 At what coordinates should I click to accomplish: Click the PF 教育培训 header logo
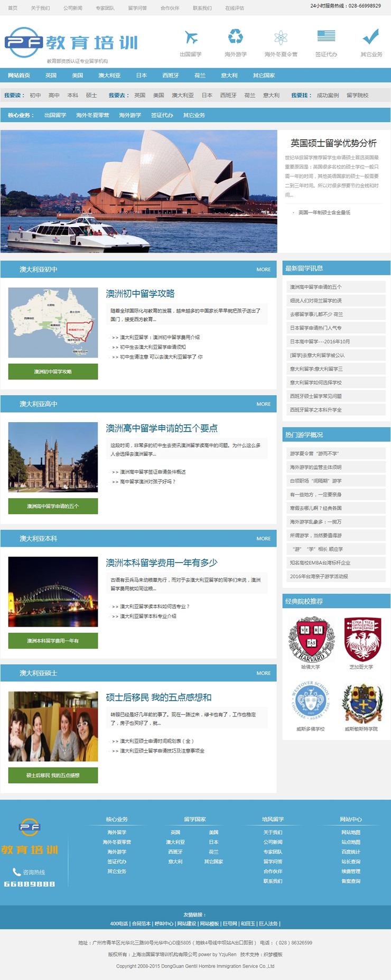(71, 43)
